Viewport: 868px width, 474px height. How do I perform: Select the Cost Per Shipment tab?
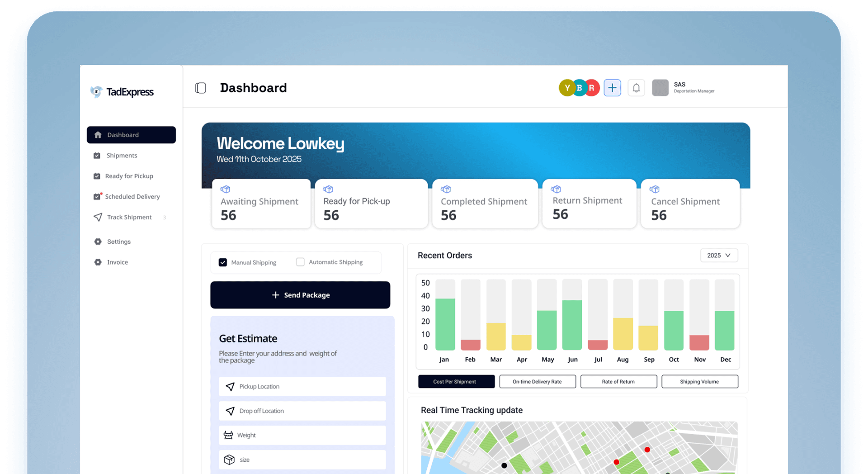point(456,382)
